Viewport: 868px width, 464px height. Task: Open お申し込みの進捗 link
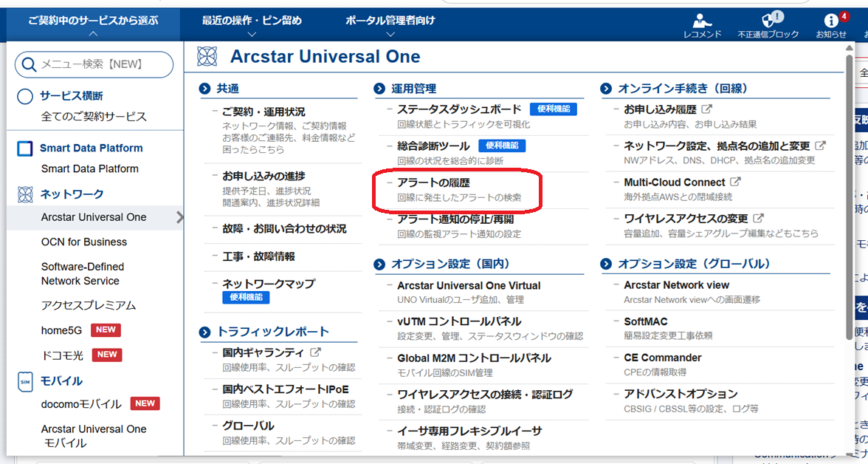tap(263, 177)
